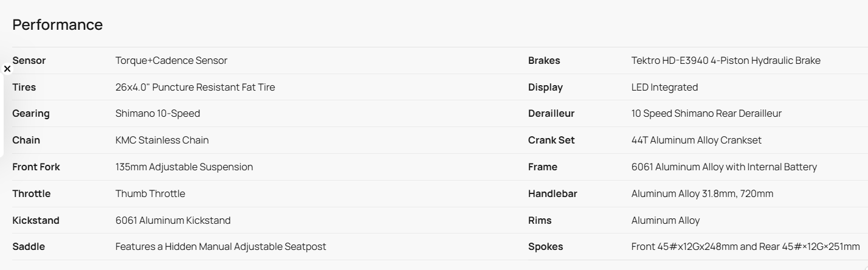Click the Performance section heading
The image size is (868, 270).
click(x=57, y=25)
